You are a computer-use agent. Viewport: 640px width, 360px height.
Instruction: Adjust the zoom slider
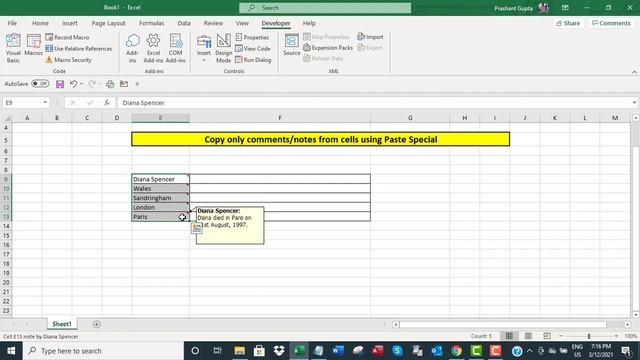589,336
